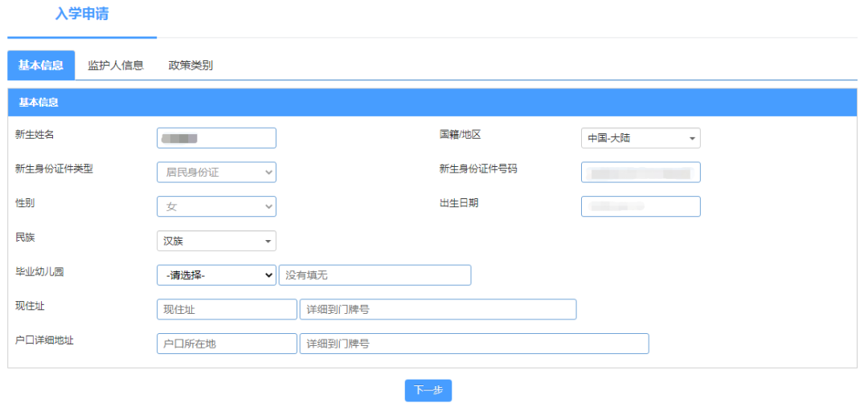
Task: Open the 性别 dropdown showing 女
Action: [216, 207]
